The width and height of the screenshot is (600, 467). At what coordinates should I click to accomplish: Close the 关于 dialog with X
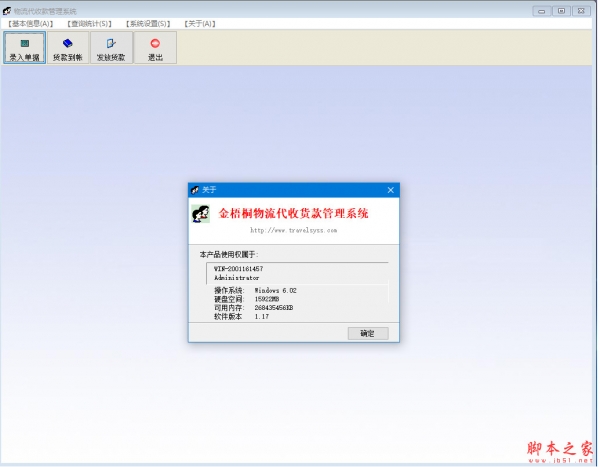pyautogui.click(x=390, y=190)
